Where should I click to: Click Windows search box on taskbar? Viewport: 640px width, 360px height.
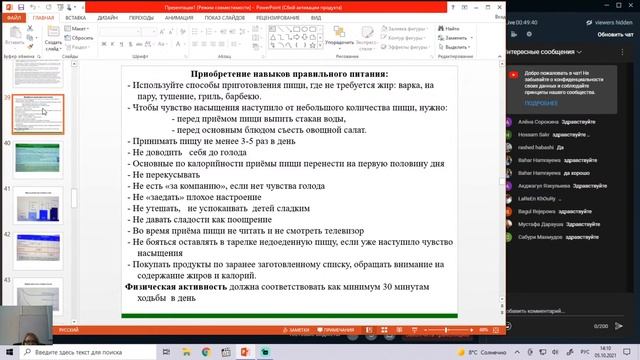click(88, 352)
